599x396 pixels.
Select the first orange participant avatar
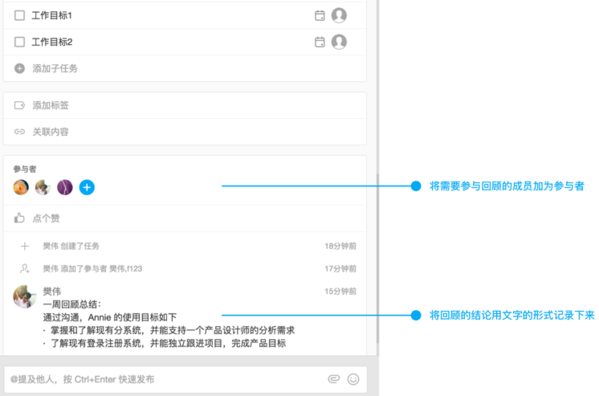21,187
